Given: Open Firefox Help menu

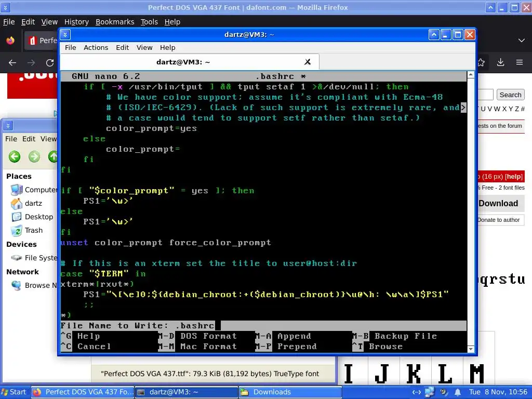Looking at the screenshot, I should tap(172, 22).
